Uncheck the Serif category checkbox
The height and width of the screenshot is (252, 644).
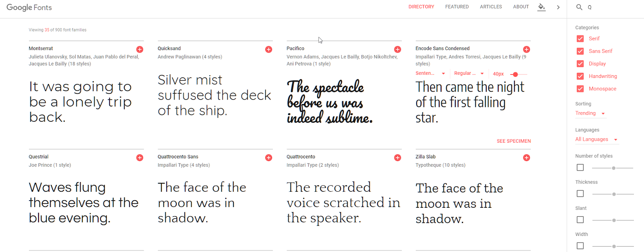(580, 39)
